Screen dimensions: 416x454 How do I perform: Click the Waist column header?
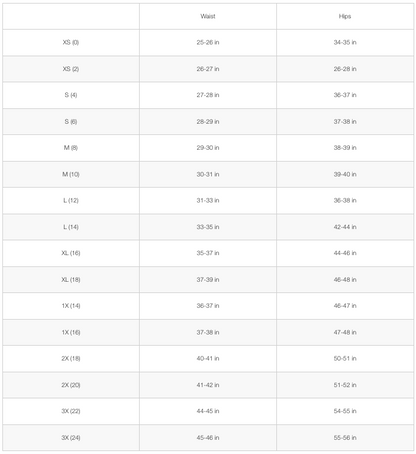point(208,16)
